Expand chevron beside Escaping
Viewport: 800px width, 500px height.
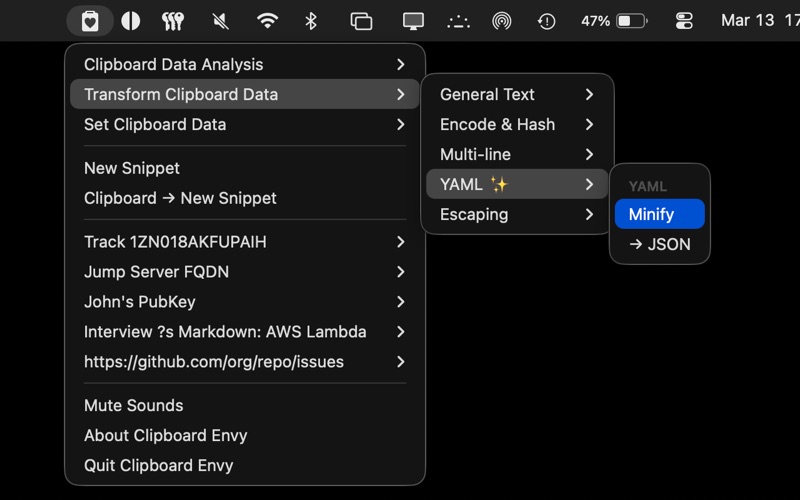[x=589, y=214]
